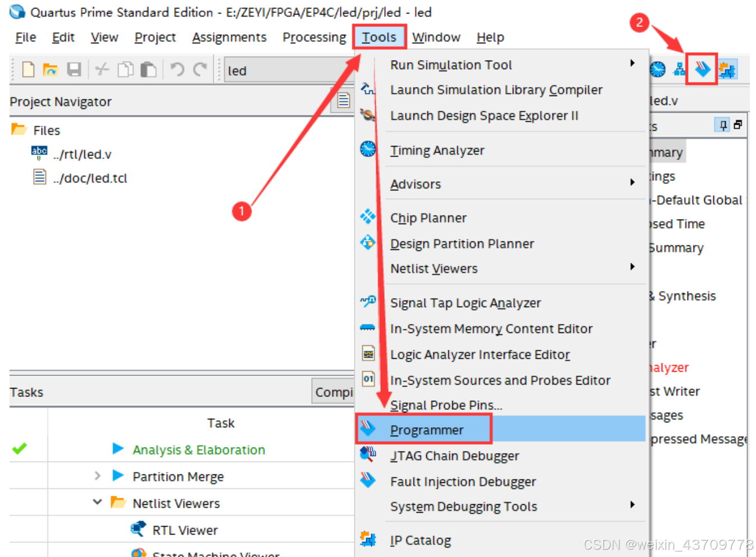Click the play arrow beside Analysis & Elaboration
The width and height of the screenshot is (756, 557).
[118, 449]
